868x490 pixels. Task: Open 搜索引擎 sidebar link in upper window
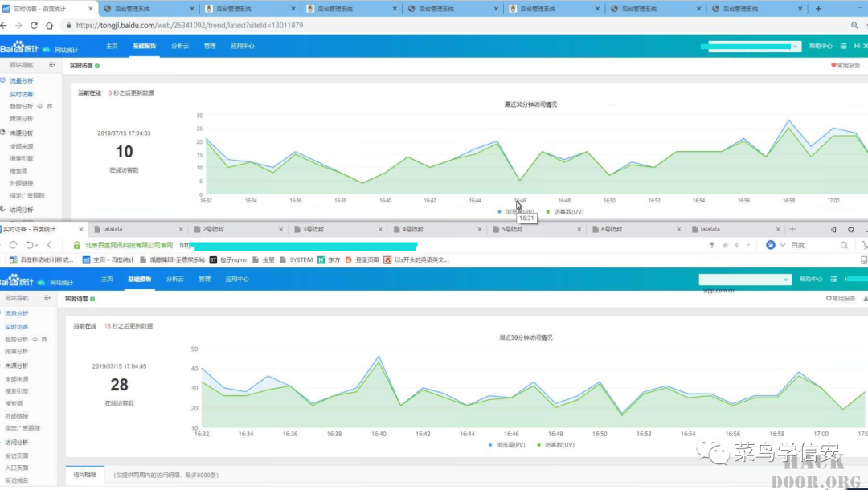click(x=22, y=159)
